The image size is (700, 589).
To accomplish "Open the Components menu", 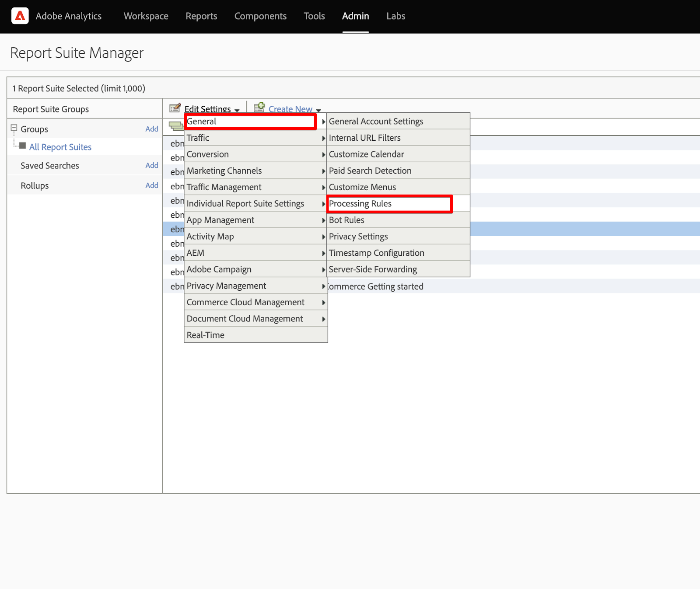I will coord(260,16).
